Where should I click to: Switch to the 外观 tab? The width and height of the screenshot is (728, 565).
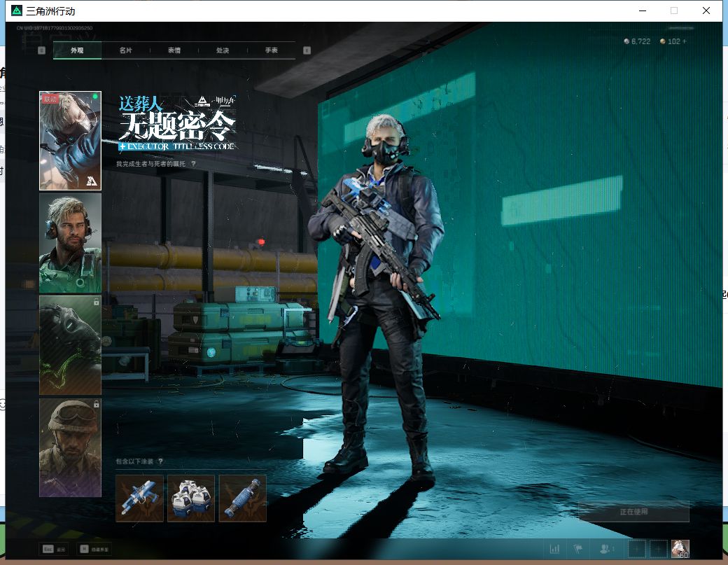(x=77, y=50)
